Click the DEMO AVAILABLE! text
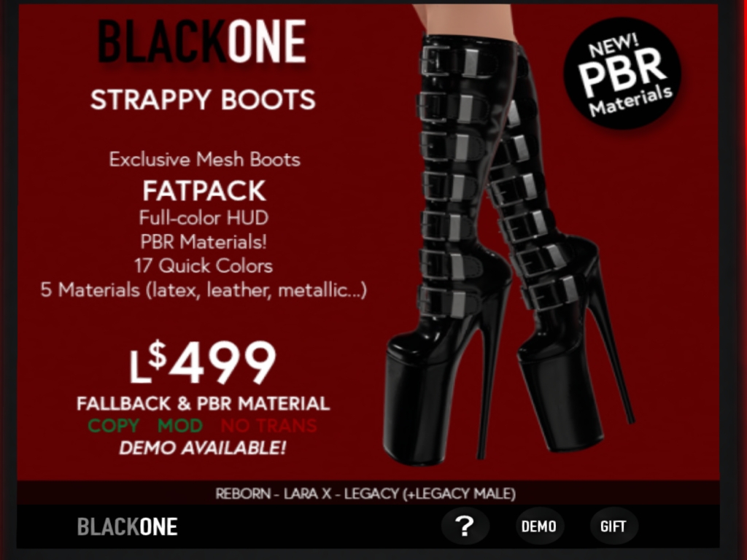Image resolution: width=747 pixels, height=560 pixels. [203, 448]
